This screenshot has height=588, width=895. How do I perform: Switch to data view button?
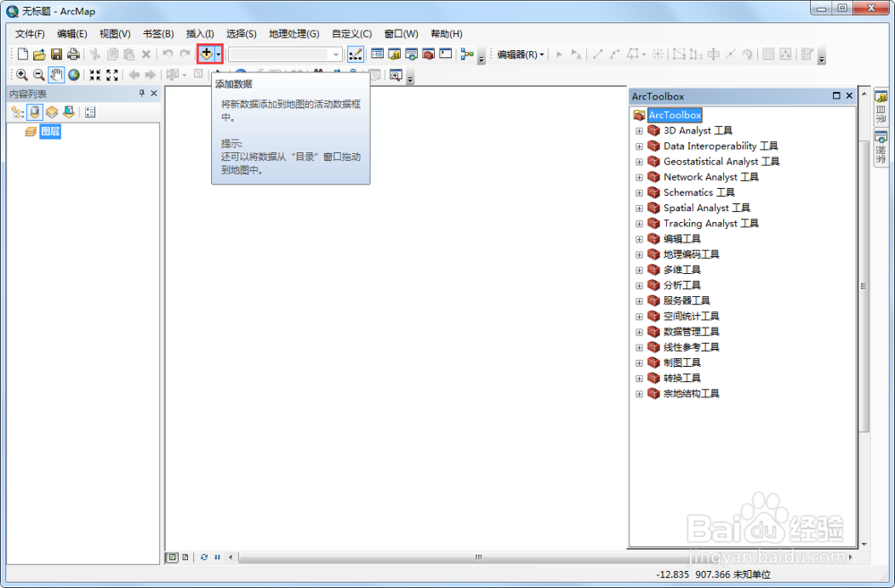(172, 558)
